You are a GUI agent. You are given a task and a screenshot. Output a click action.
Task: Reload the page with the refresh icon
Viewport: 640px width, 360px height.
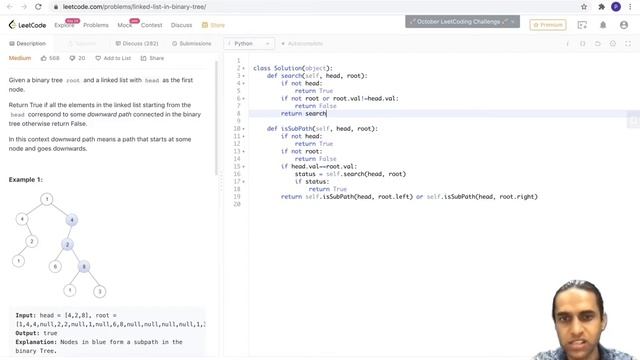(38, 7)
